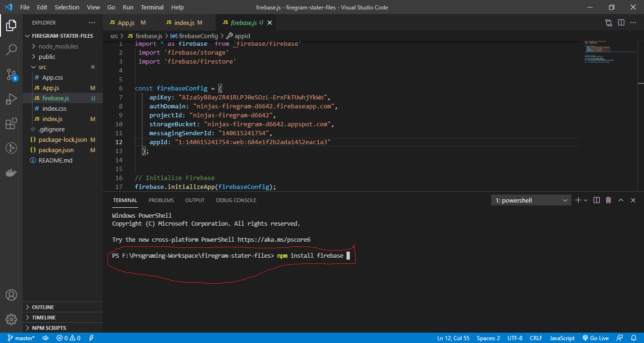Click the lightning bolt icon in status bar
Image resolution: width=644 pixels, height=343 pixels.
(91, 338)
